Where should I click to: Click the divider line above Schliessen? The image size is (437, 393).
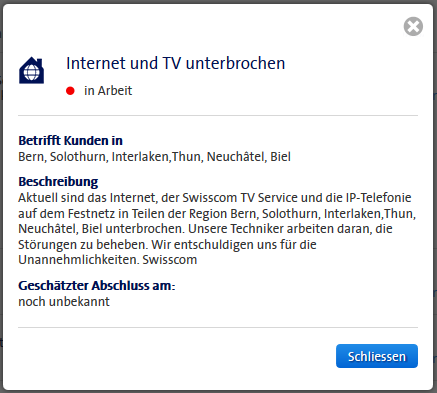(218, 327)
